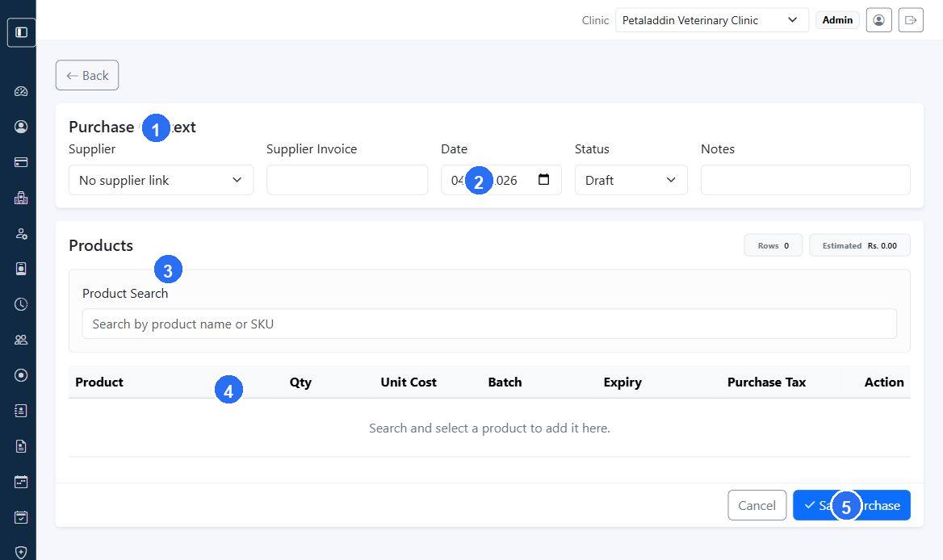The image size is (943, 560).
Task: Click 'Search and select a product' placeholder text
Action: pyautogui.click(x=489, y=428)
